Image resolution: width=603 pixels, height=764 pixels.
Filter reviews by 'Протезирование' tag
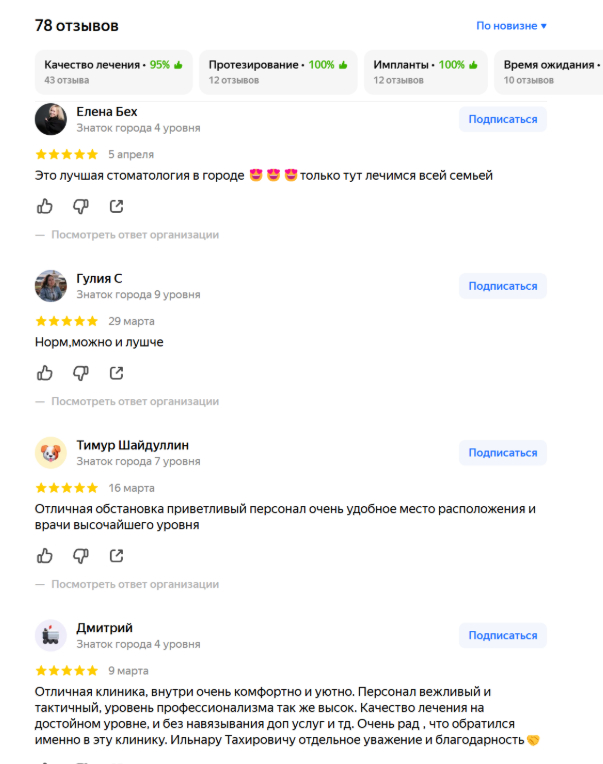pos(278,72)
